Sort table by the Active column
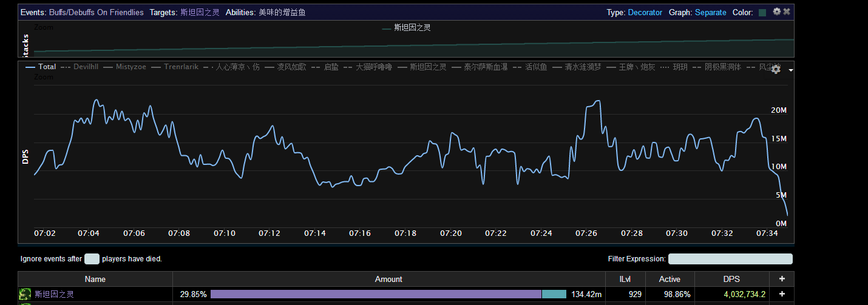This screenshot has height=305, width=868. (x=670, y=279)
